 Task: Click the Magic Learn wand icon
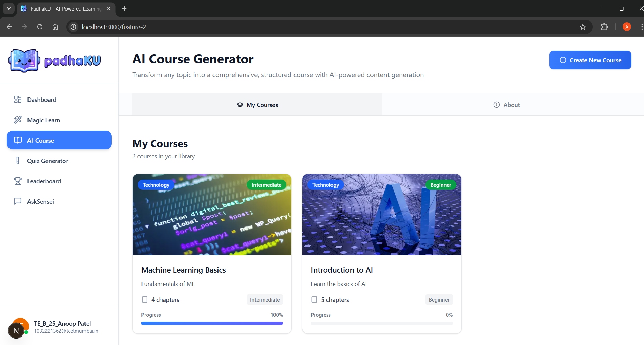pos(18,120)
